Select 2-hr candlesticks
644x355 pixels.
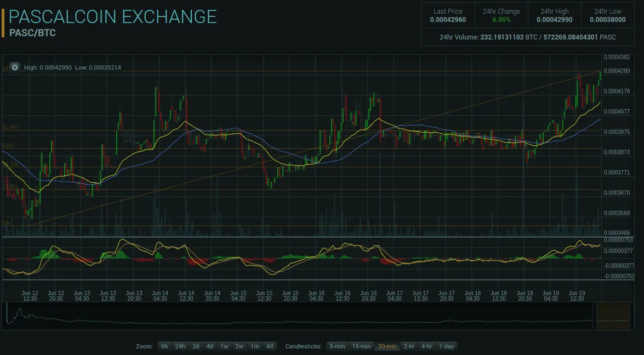point(409,346)
